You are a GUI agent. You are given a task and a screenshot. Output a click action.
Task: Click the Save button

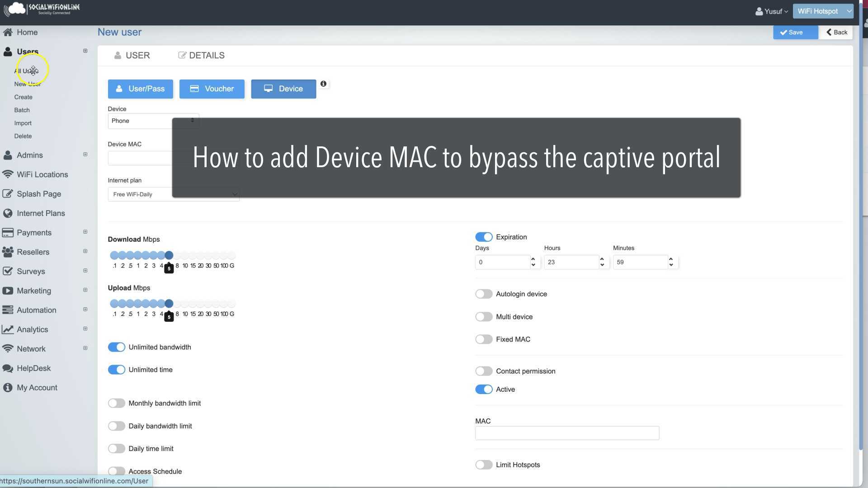[795, 33]
